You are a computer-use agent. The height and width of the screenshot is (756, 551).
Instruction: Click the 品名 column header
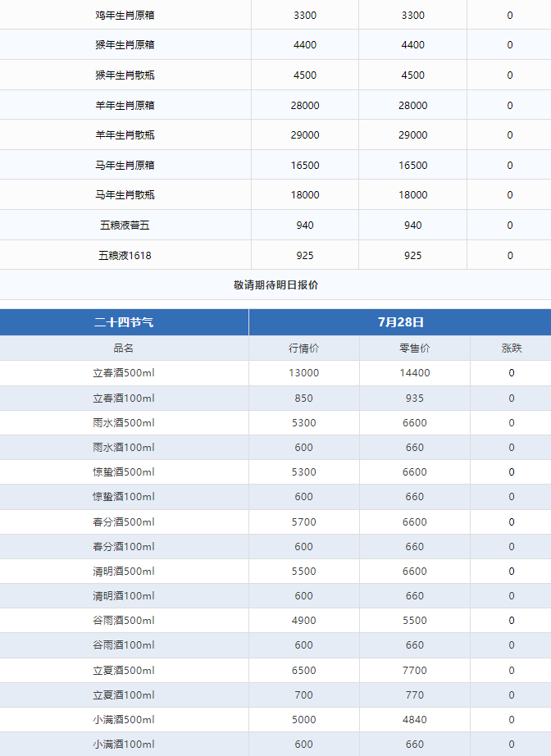(x=124, y=348)
